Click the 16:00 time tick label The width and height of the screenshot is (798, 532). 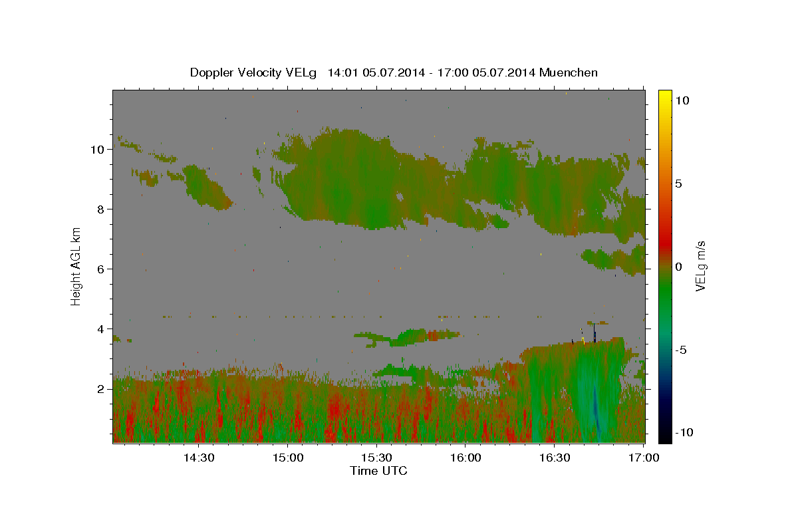[465, 458]
